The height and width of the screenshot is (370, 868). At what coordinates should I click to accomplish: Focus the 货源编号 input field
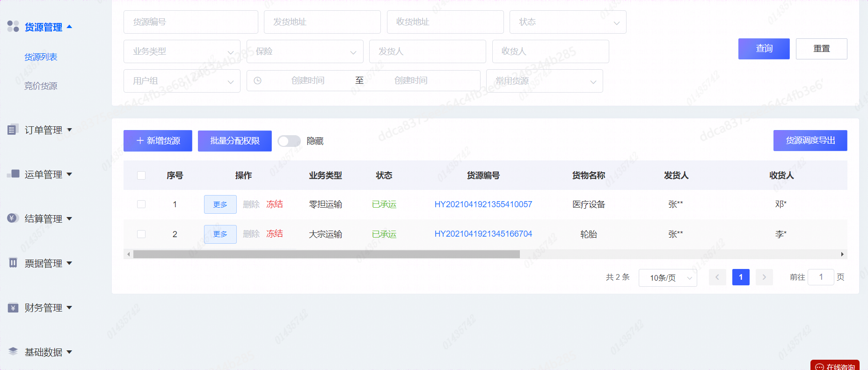point(191,22)
